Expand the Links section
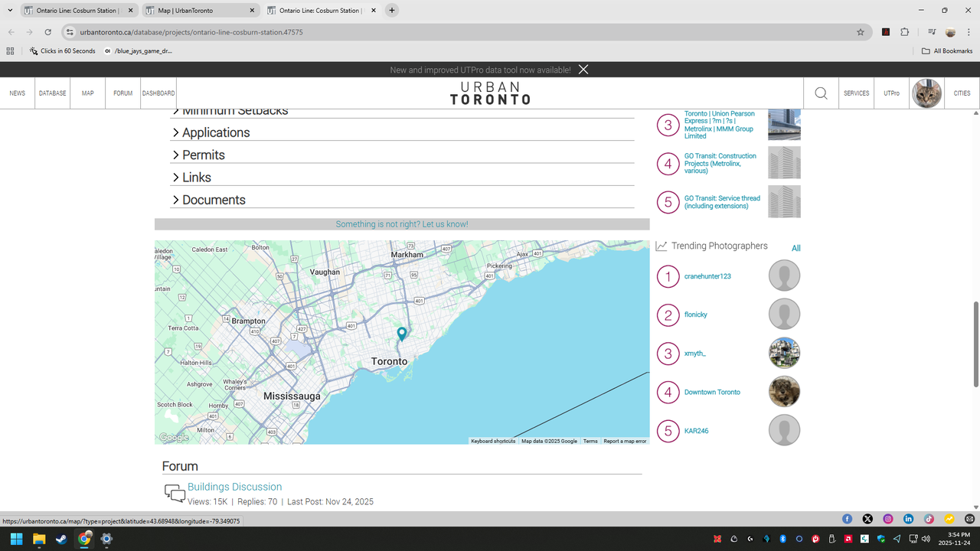This screenshot has width=980, height=551. (196, 178)
